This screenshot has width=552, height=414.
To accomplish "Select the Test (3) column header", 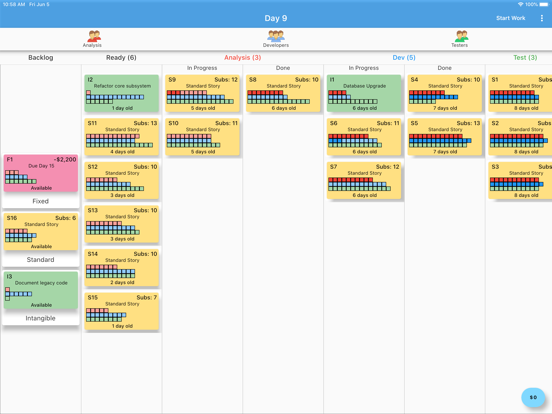I will tap(525, 57).
